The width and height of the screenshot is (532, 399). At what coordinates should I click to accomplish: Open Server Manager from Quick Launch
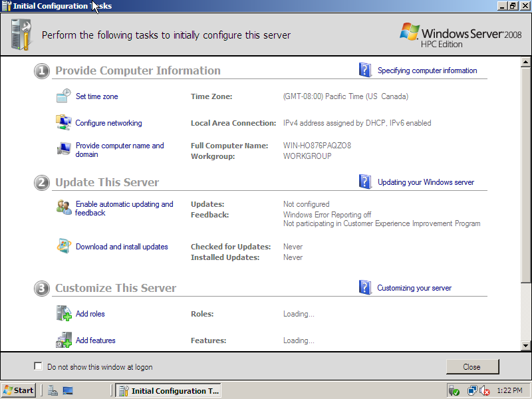point(53,390)
